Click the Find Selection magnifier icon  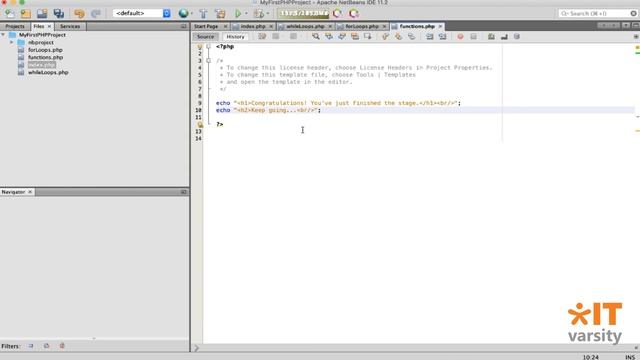coord(316,37)
